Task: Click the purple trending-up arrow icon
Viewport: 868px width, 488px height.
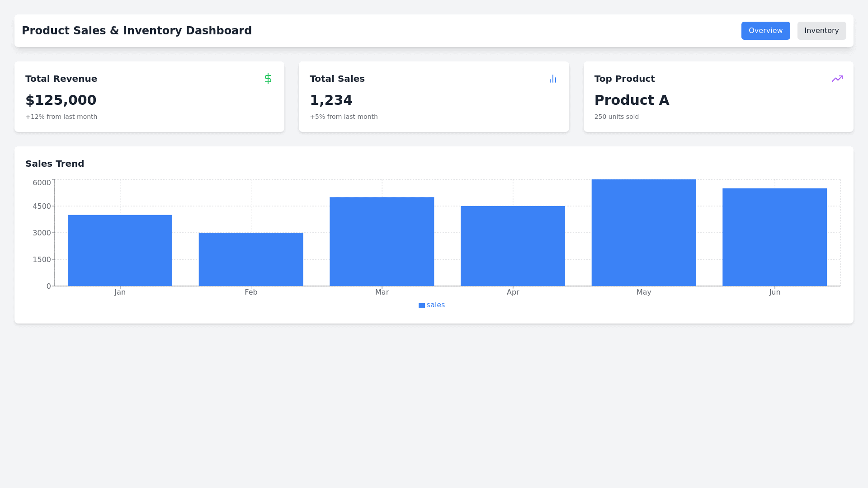Action: [x=837, y=79]
